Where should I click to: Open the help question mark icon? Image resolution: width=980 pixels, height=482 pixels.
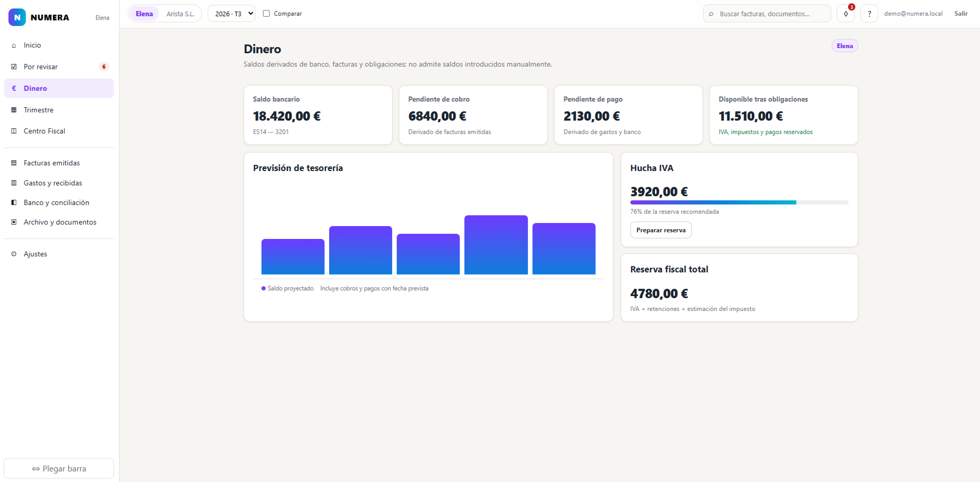pyautogui.click(x=869, y=14)
